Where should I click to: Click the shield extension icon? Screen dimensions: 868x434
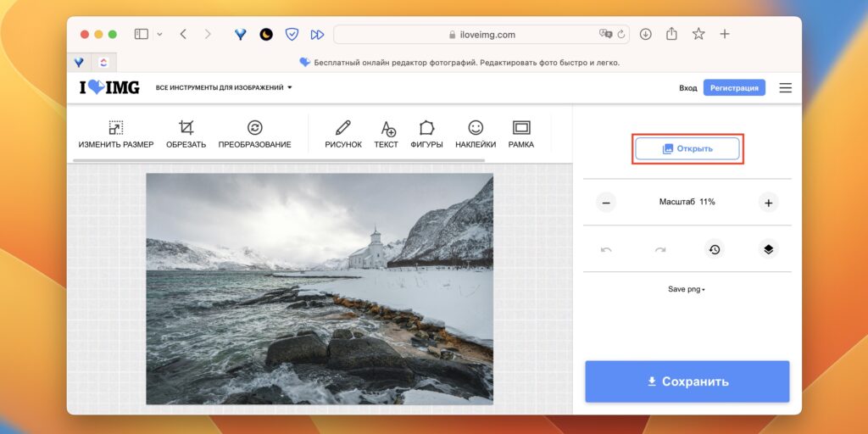[x=292, y=34]
